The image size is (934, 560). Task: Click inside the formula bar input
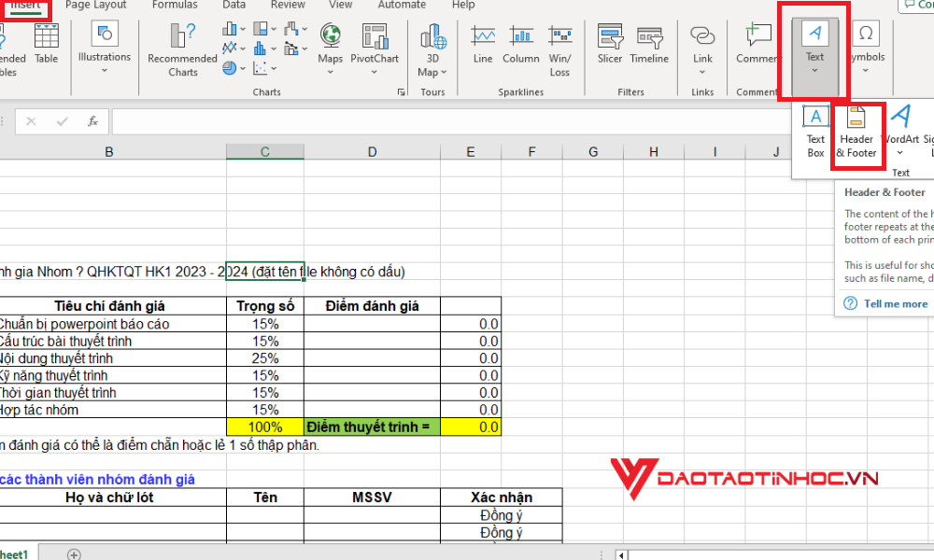point(451,121)
